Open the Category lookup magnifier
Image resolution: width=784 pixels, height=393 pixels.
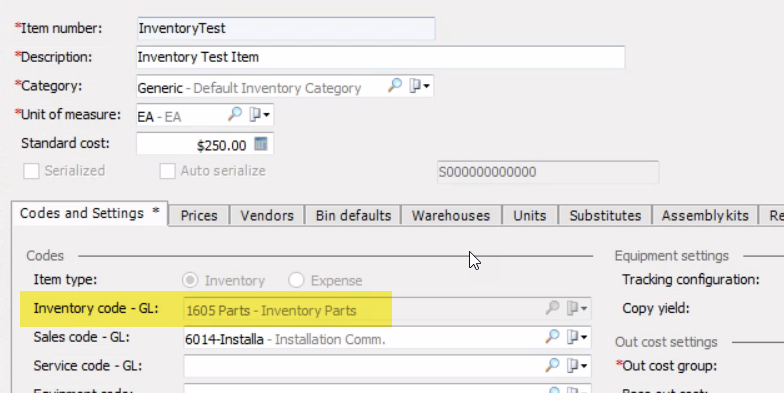(x=395, y=86)
